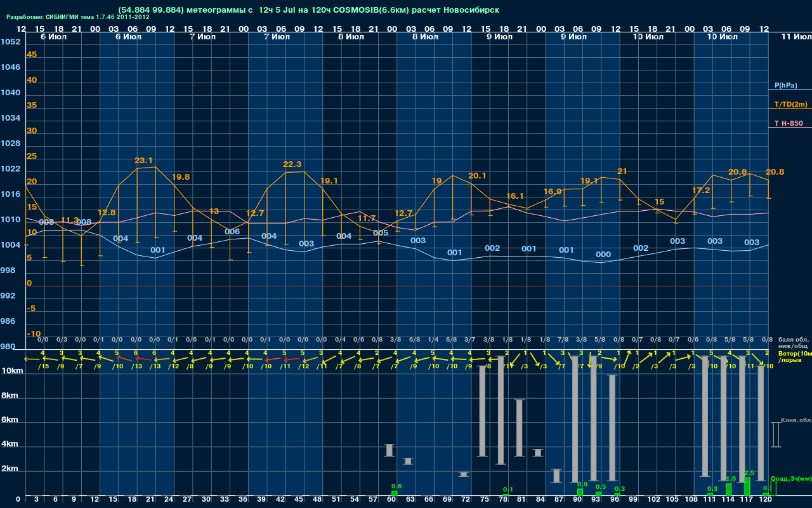The width and height of the screenshot is (812, 508).
Task: Click the 11.3 temperature minimum label
Action: 70,220
